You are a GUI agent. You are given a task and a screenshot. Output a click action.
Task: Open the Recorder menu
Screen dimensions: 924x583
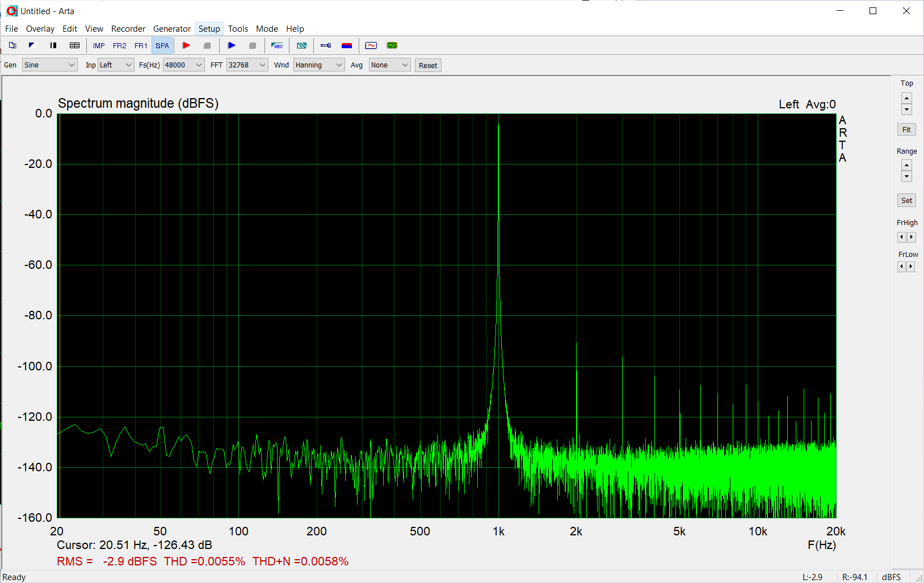128,28
